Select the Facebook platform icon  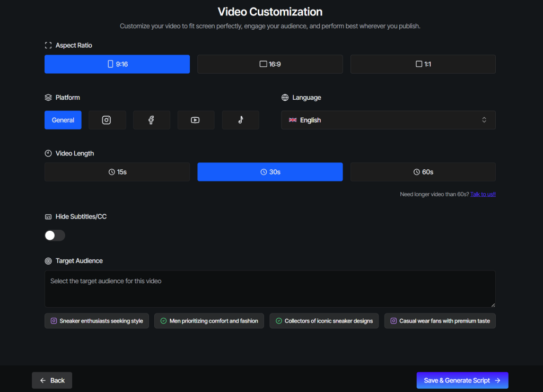tap(151, 120)
